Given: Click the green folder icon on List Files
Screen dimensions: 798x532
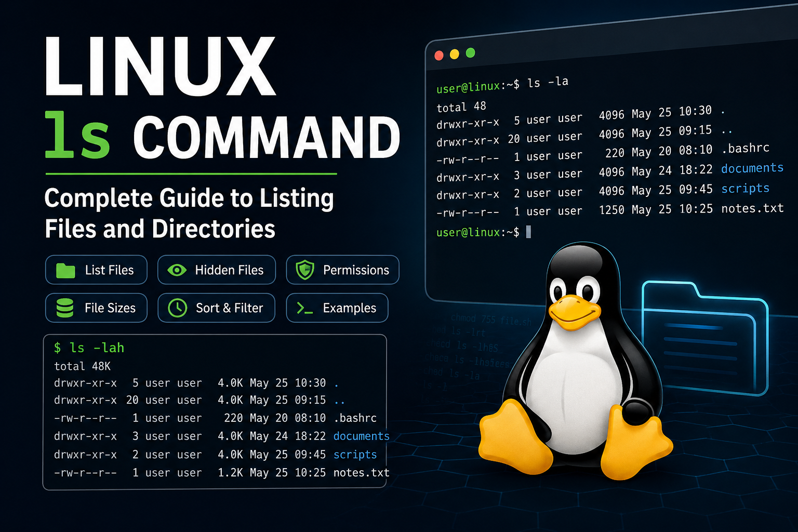Looking at the screenshot, I should (x=65, y=270).
